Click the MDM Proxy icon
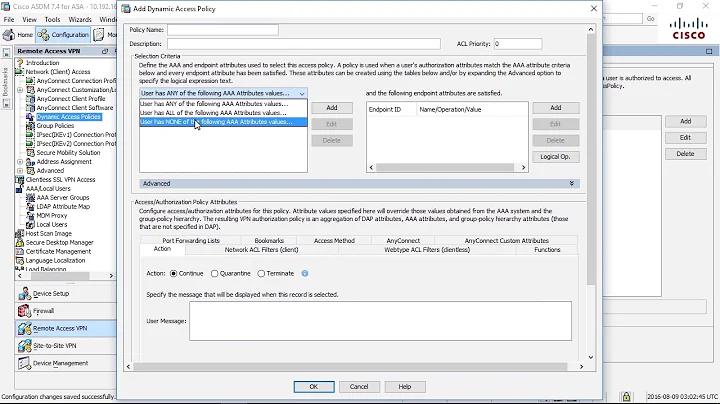Screen dimensions: 720x404 click(30, 215)
